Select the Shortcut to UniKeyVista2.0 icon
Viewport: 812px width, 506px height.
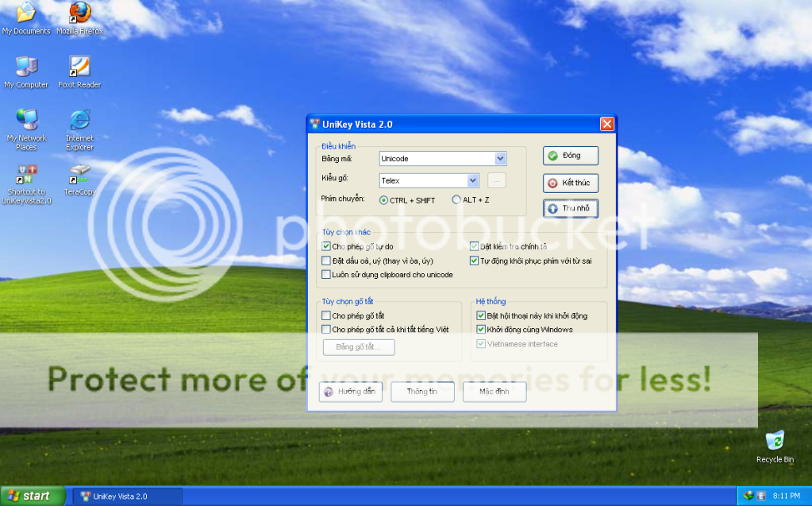pos(26,184)
